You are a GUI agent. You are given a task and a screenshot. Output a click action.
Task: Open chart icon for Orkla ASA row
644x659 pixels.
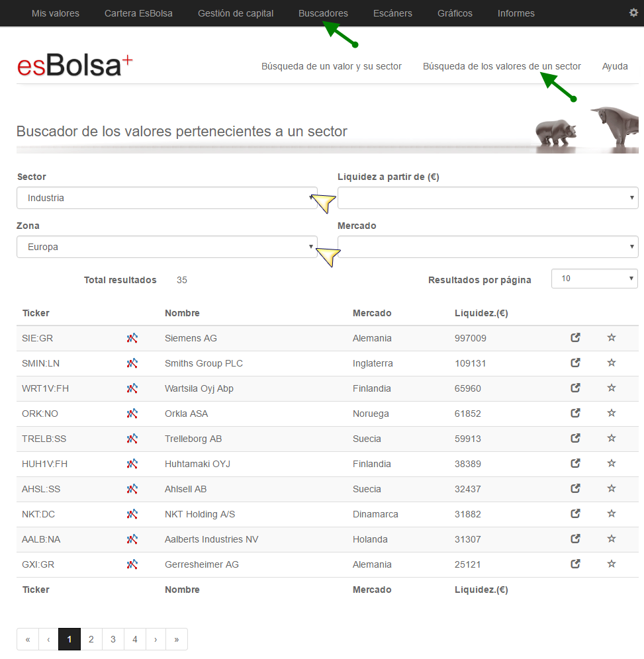click(132, 414)
